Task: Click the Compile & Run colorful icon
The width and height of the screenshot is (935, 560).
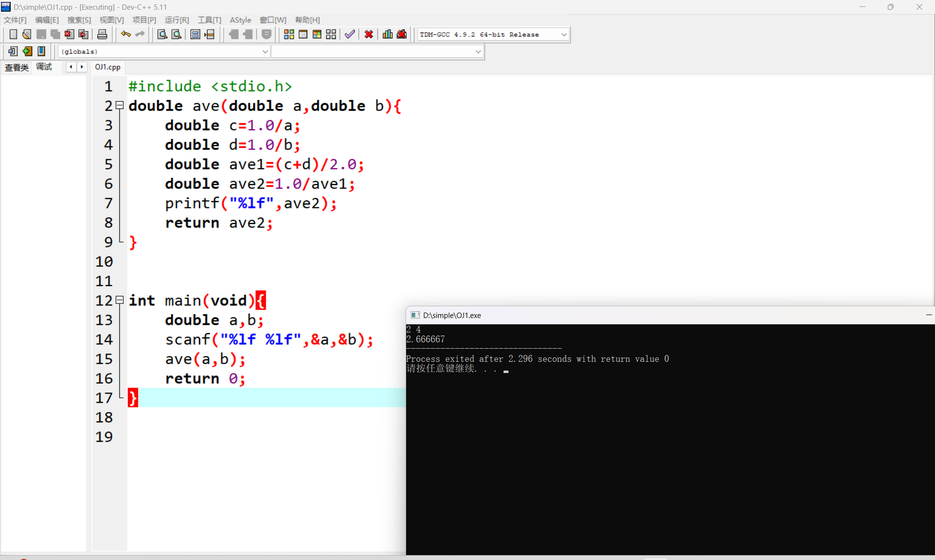Action: [x=317, y=34]
